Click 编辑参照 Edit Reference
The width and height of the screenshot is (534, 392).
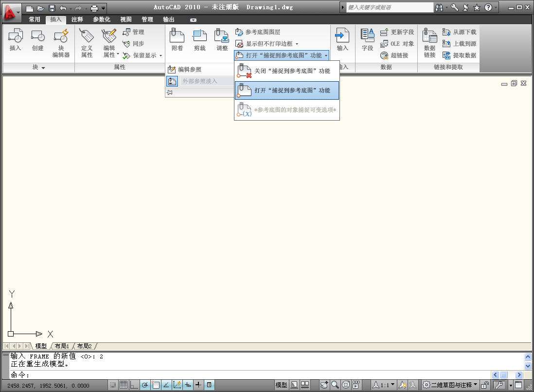tap(185, 70)
